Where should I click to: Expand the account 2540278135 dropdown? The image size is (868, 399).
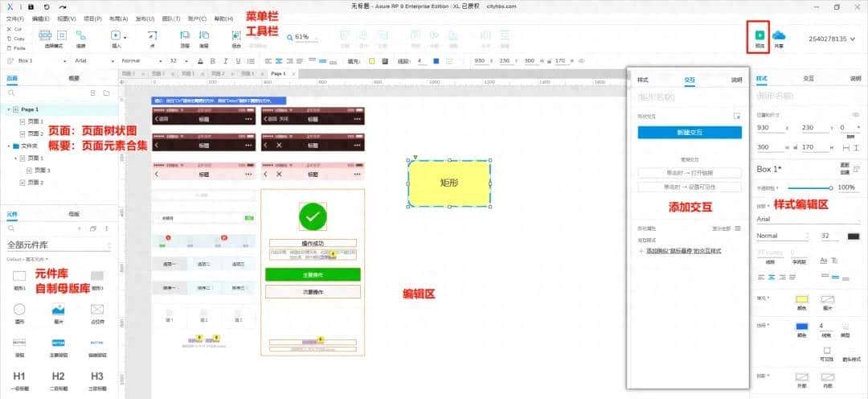pyautogui.click(x=832, y=39)
